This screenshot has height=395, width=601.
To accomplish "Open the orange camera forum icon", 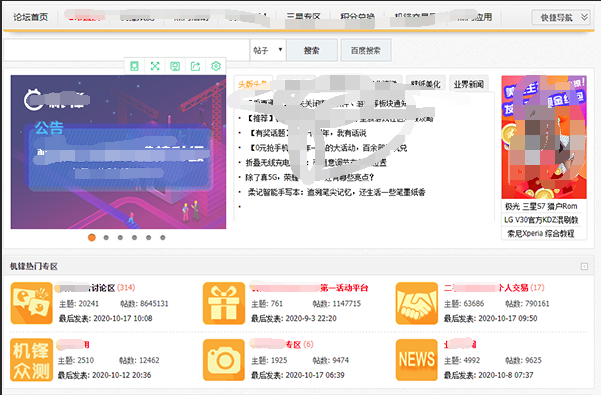I will [x=224, y=360].
